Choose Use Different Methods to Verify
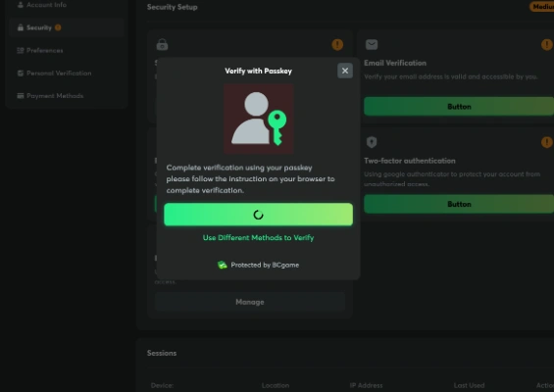The height and width of the screenshot is (392, 554). tap(258, 238)
